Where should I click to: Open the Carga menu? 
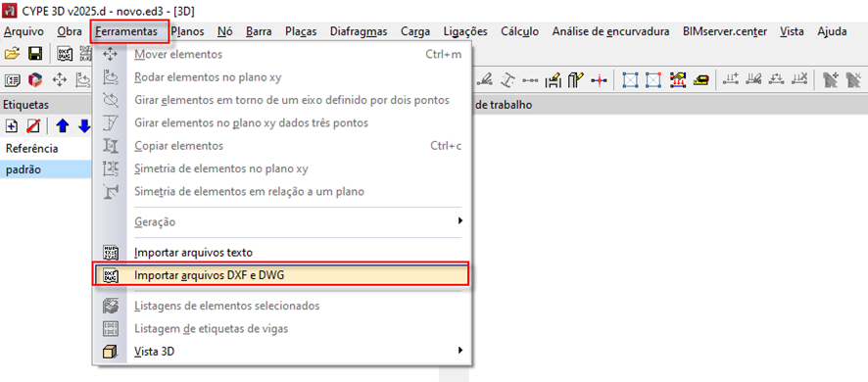tap(415, 31)
